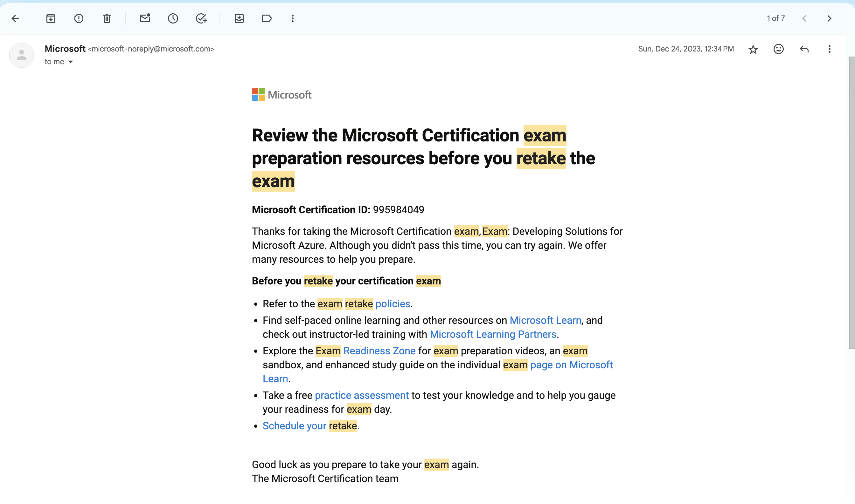Add an emoji reaction to message
The image size is (855, 504).
(x=779, y=49)
